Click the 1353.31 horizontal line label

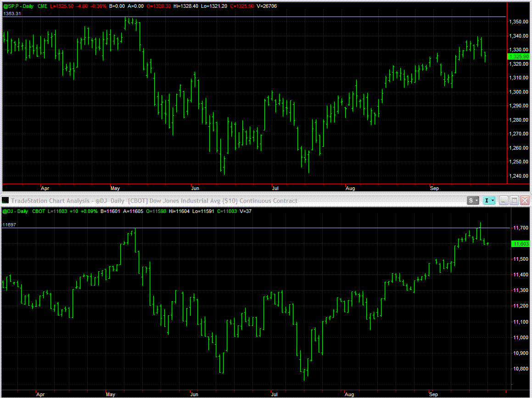[x=12, y=14]
